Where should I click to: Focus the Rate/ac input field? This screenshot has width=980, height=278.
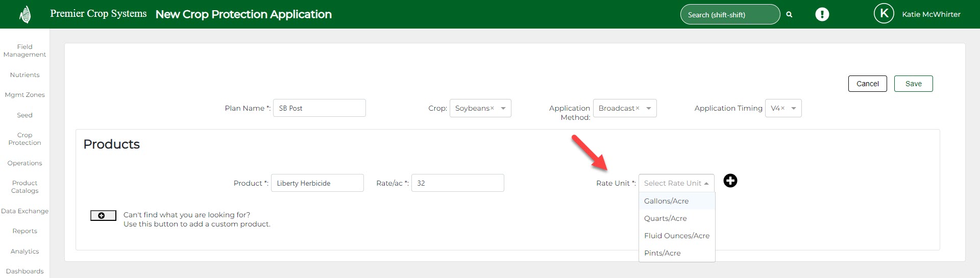tap(457, 183)
